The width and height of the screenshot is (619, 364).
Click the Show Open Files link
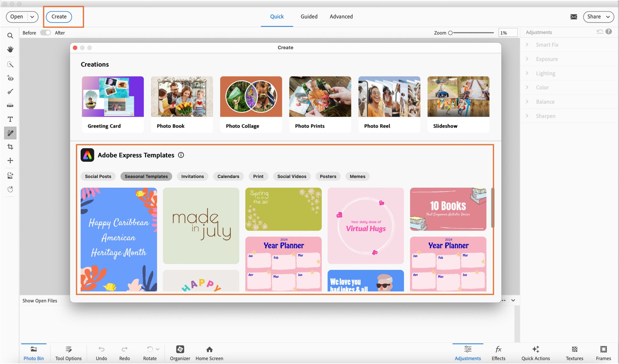point(40,300)
